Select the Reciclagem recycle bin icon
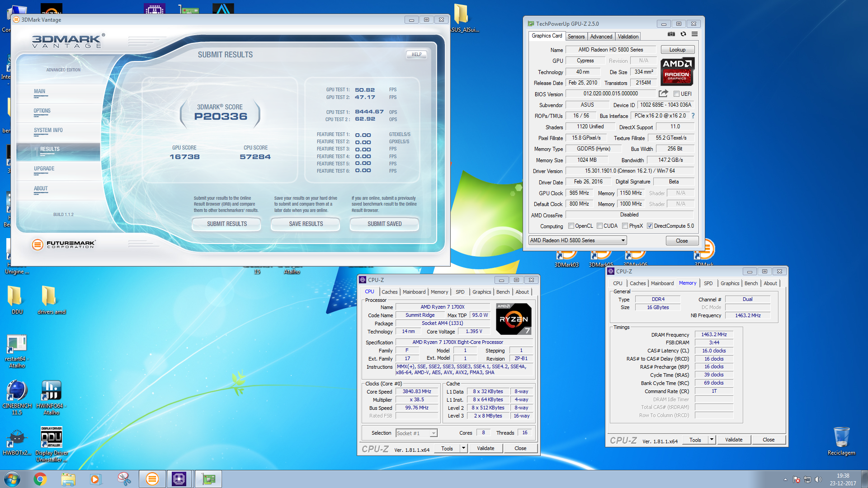This screenshot has width=868, height=488. tap(841, 441)
